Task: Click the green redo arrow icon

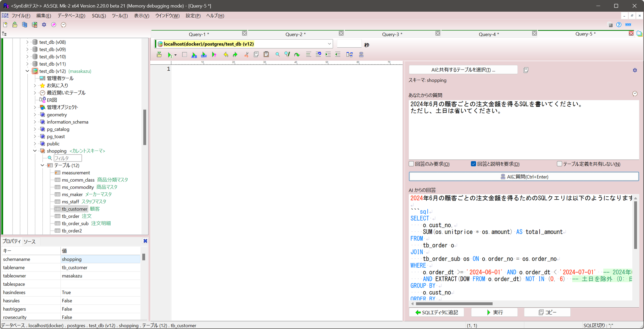Action: pos(235,55)
